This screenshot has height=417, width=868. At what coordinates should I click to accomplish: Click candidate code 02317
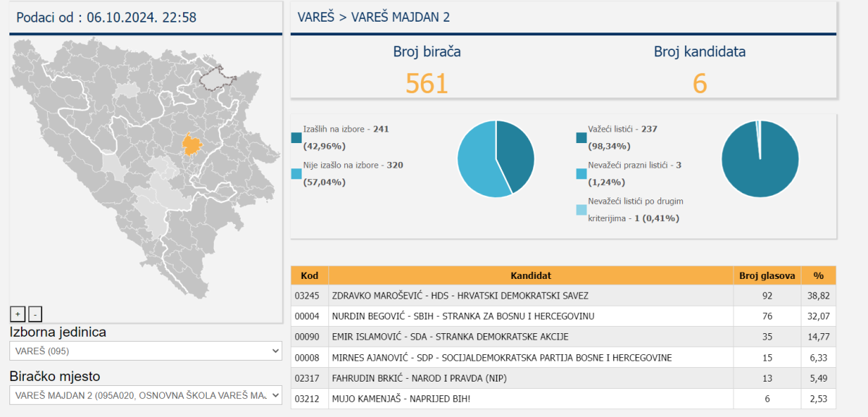307,378
